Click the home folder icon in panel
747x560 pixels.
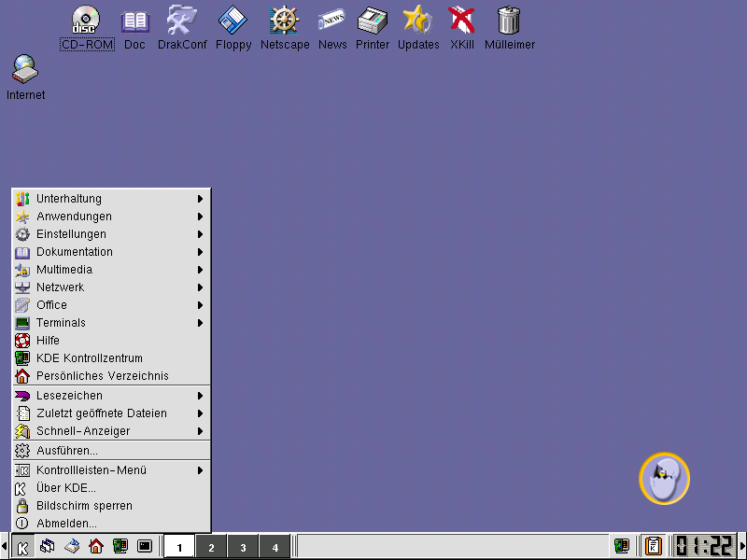pyautogui.click(x=96, y=546)
